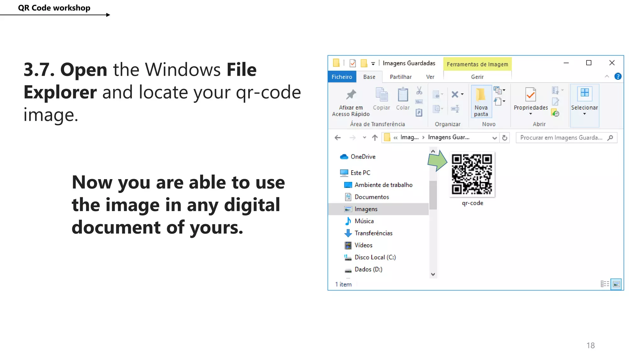Click the New folder quick access icon
Viewport: 644px width, 362px height.
tap(364, 63)
